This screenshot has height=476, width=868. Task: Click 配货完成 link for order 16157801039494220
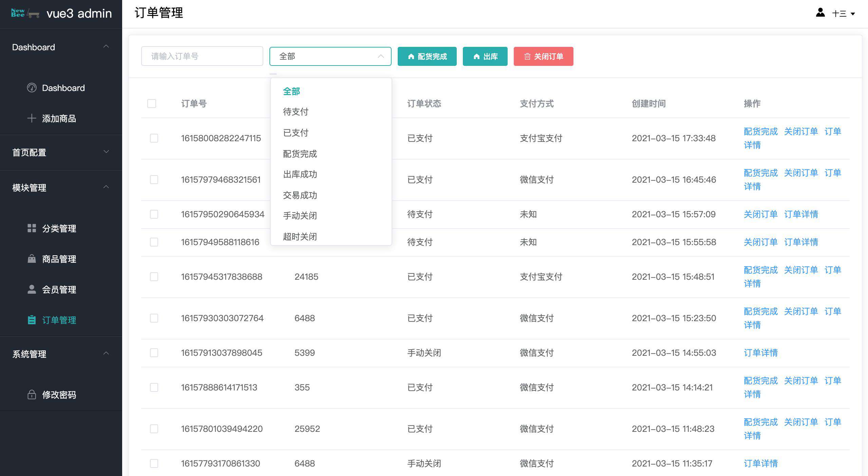click(760, 422)
